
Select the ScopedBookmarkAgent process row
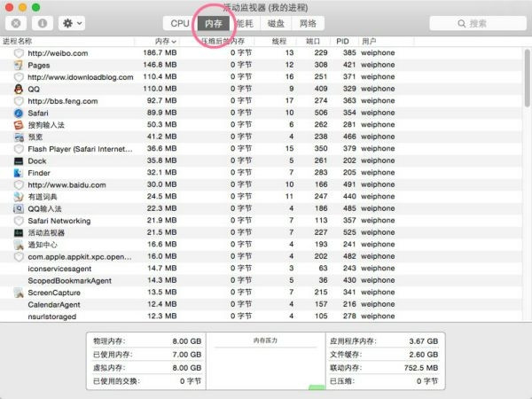[x=262, y=280]
